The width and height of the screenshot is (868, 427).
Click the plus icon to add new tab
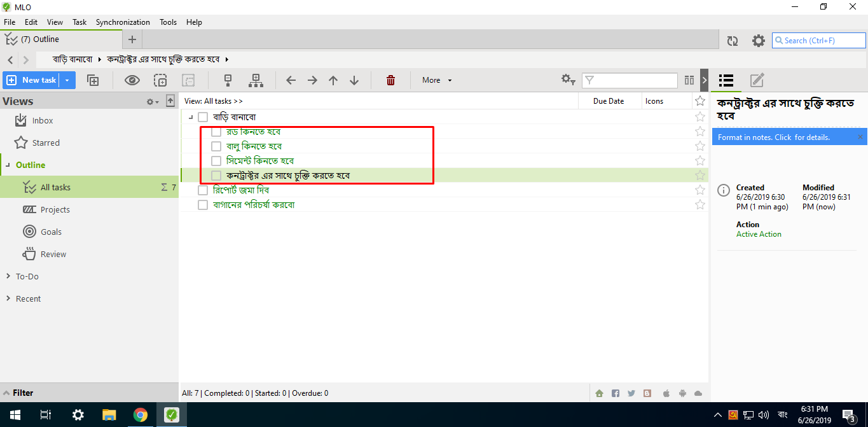(x=132, y=39)
